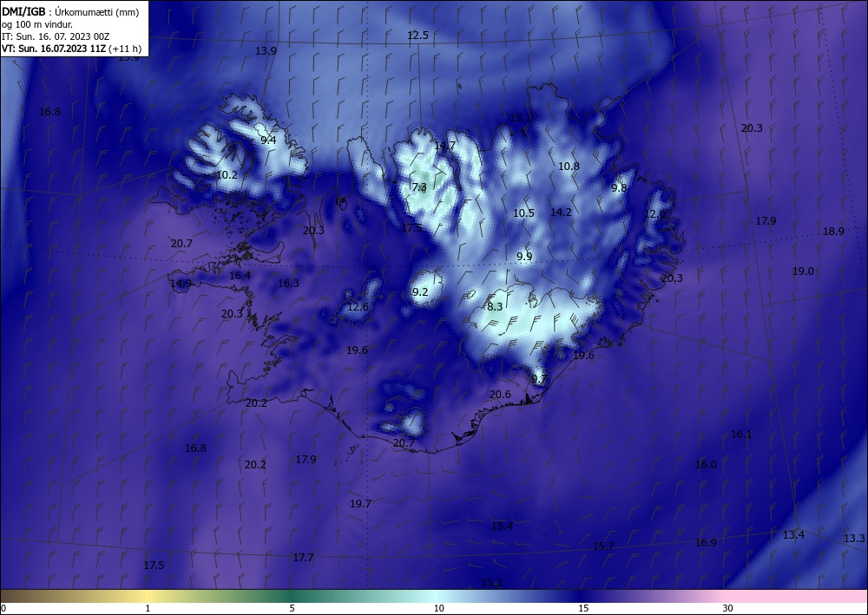Click the color scale bar along the bottom
The width and height of the screenshot is (868, 615).
434,596
